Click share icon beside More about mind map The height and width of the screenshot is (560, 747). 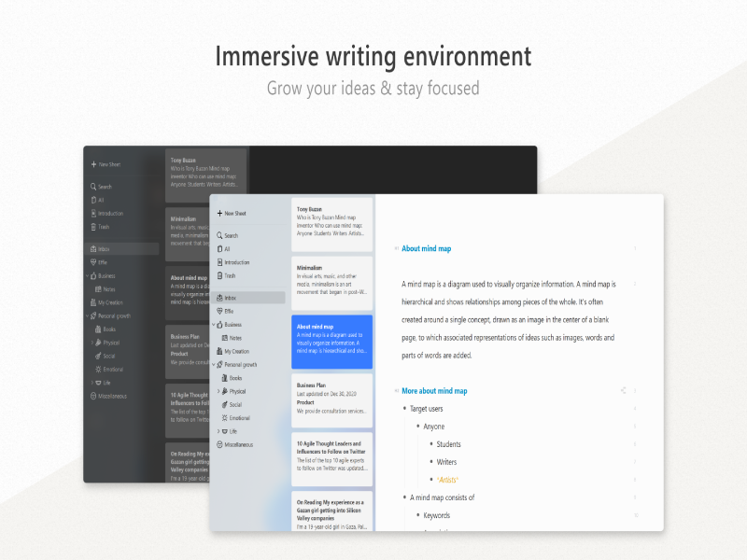623,390
